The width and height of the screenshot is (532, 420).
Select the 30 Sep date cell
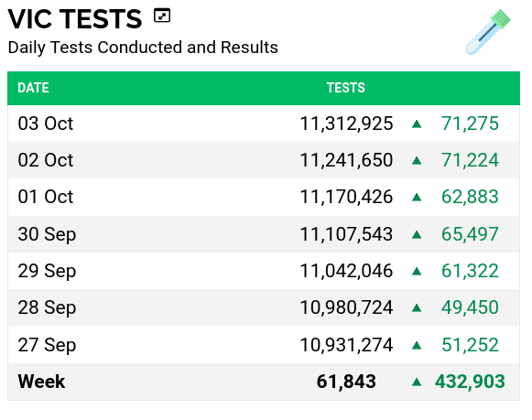pyautogui.click(x=47, y=234)
